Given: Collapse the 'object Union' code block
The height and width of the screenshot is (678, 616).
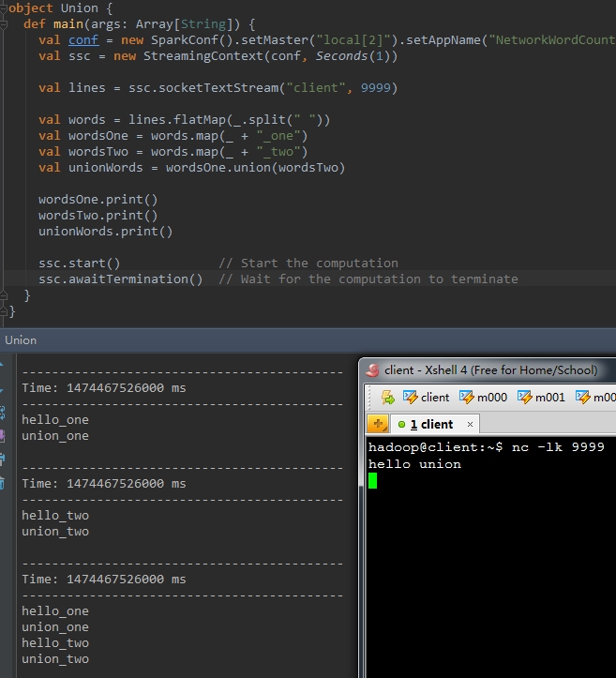Looking at the screenshot, I should [5, 8].
